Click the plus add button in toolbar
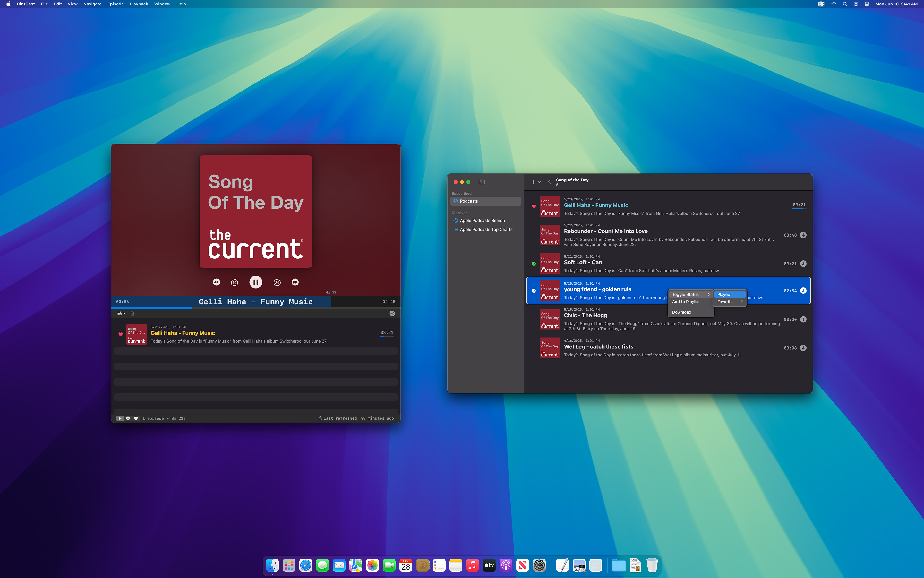The image size is (924, 578). tap(534, 182)
